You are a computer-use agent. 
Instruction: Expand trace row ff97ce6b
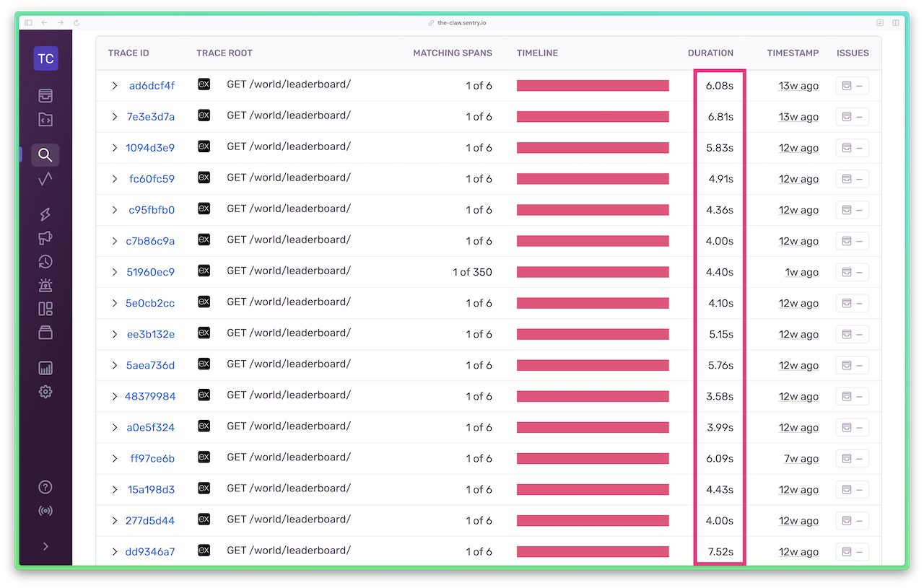point(114,458)
